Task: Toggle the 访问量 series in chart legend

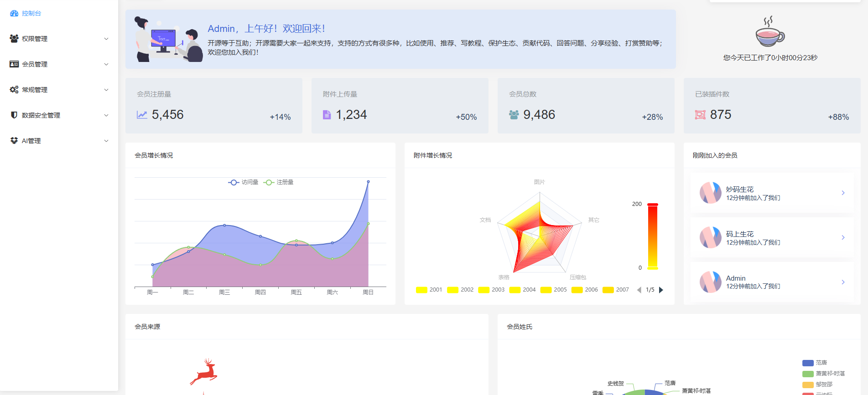Action: (243, 182)
